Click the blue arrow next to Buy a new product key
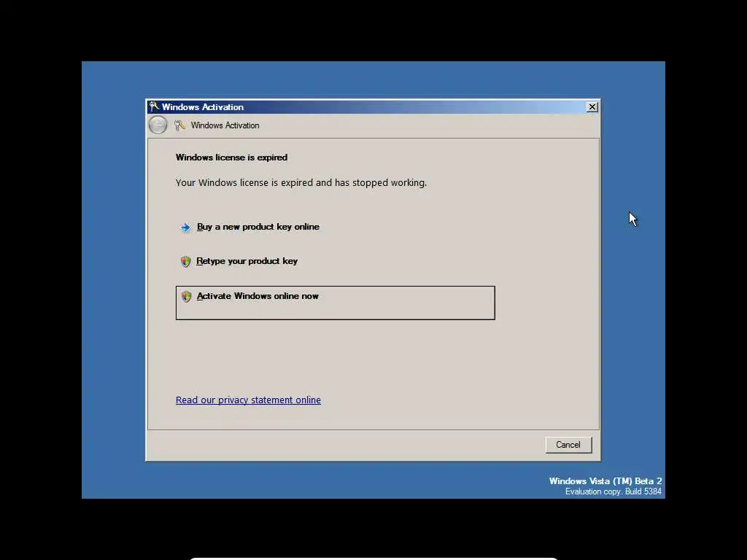Viewport: 747px width, 560px height. pyautogui.click(x=185, y=227)
